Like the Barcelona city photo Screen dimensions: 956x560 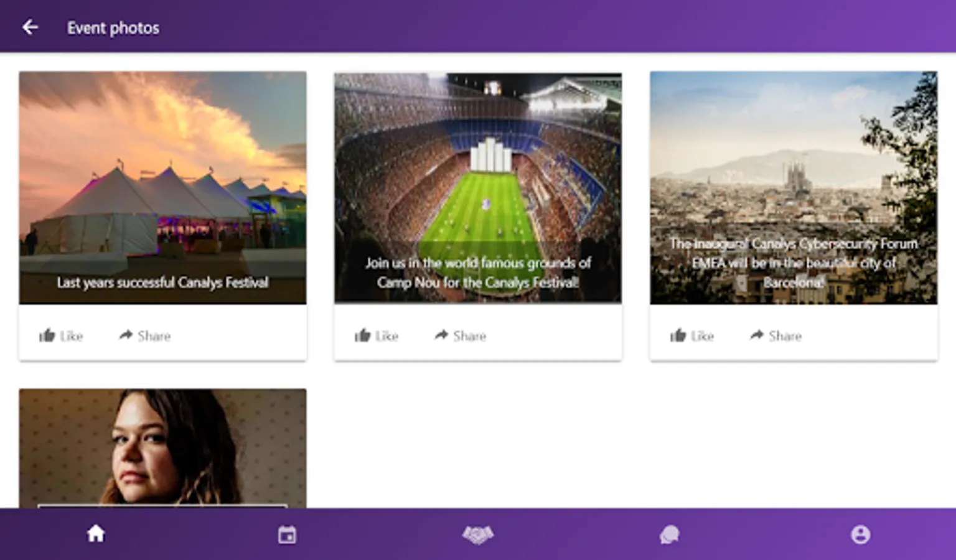click(x=692, y=336)
